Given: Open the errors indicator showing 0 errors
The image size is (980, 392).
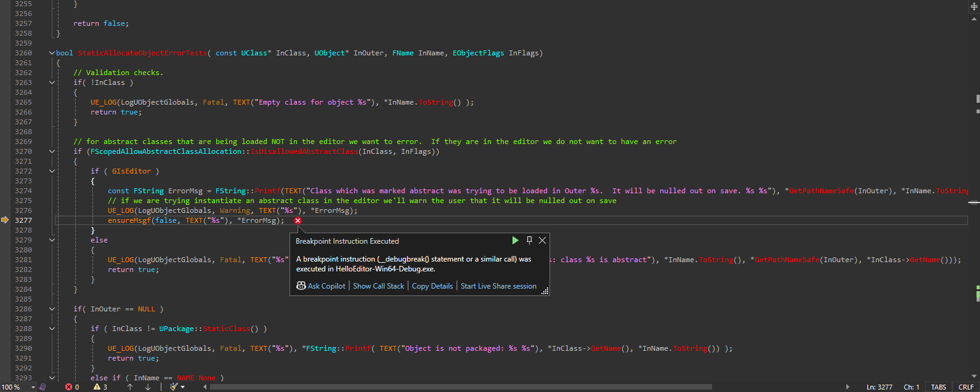Looking at the screenshot, I should tap(72, 387).
